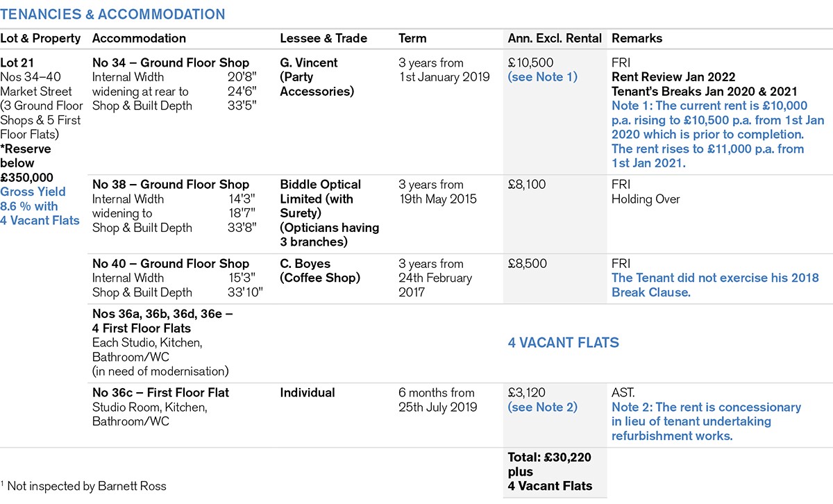833x504 pixels.
Task: Select the 4 VACANT FLATS blue label
Action: coord(563,342)
